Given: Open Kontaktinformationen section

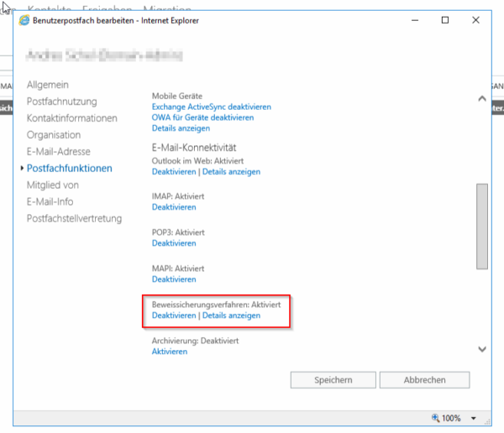Looking at the screenshot, I should pos(72,118).
